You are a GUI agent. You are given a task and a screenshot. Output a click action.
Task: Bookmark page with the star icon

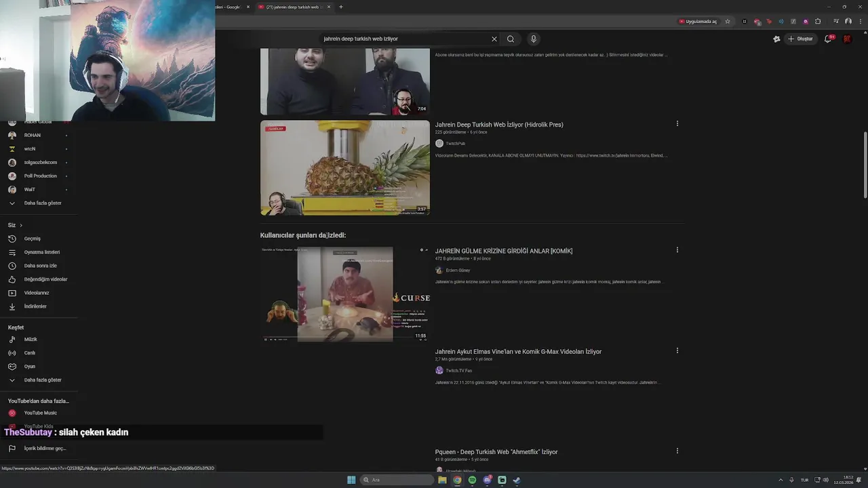[x=728, y=21]
